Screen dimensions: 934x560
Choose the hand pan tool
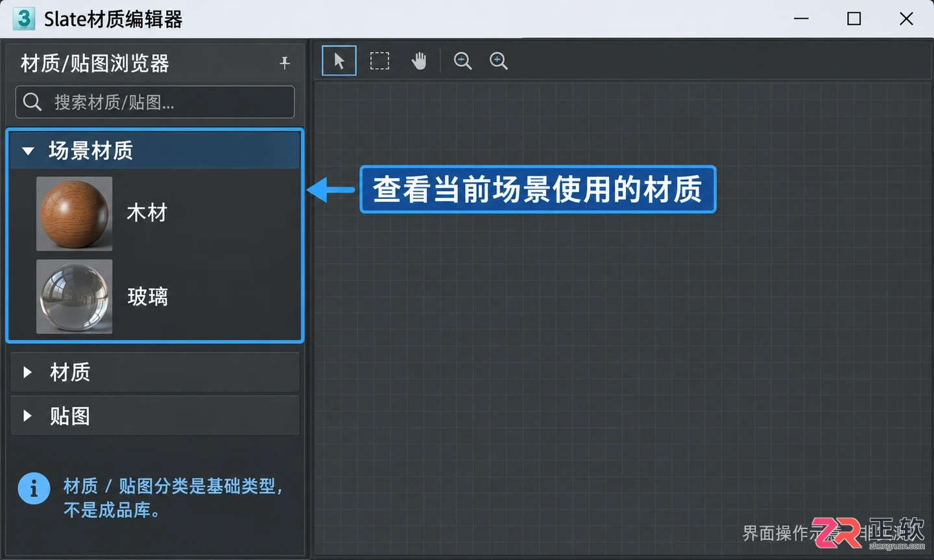click(x=419, y=61)
